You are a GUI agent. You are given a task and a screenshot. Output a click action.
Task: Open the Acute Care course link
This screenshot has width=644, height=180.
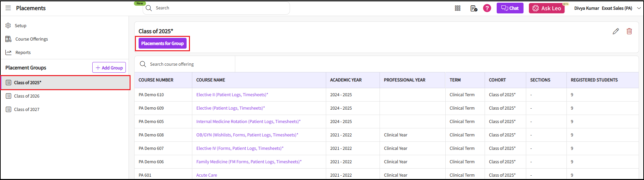point(206,175)
